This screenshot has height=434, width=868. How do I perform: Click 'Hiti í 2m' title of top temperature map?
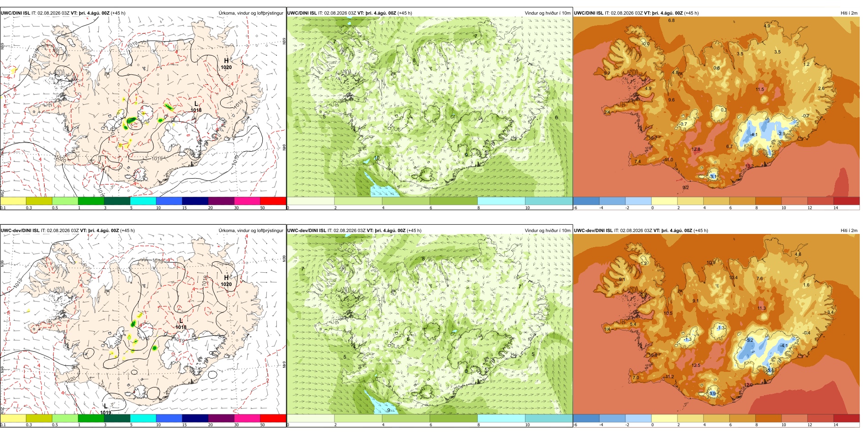[849, 13]
